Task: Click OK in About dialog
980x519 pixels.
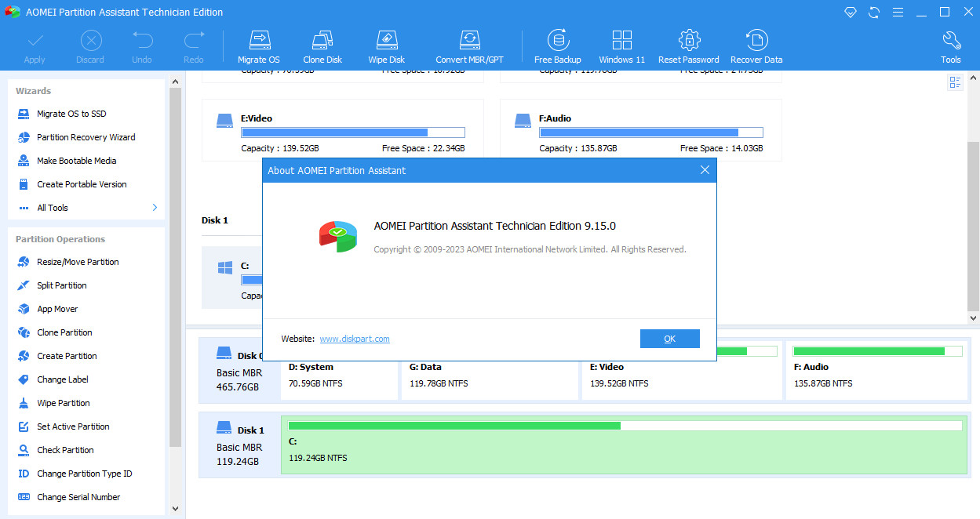Action: pyautogui.click(x=669, y=339)
